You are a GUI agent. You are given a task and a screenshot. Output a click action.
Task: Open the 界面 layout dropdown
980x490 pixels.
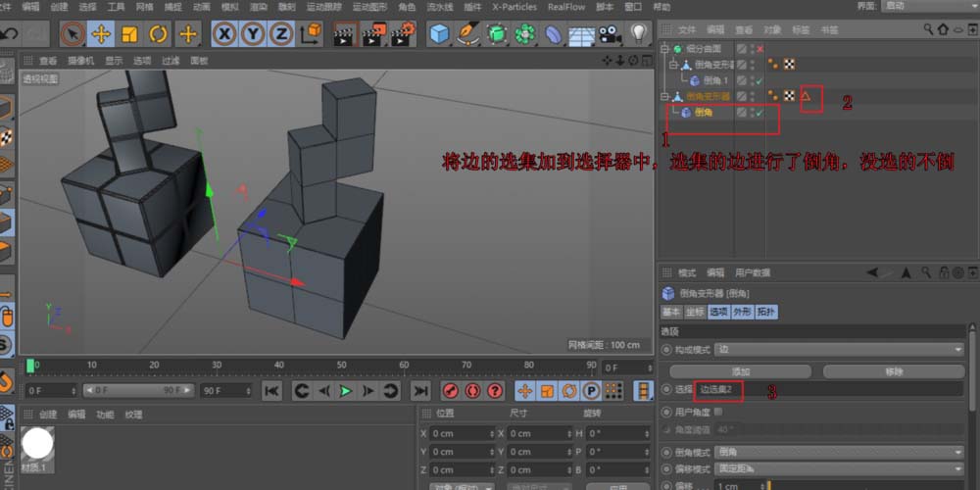926,6
